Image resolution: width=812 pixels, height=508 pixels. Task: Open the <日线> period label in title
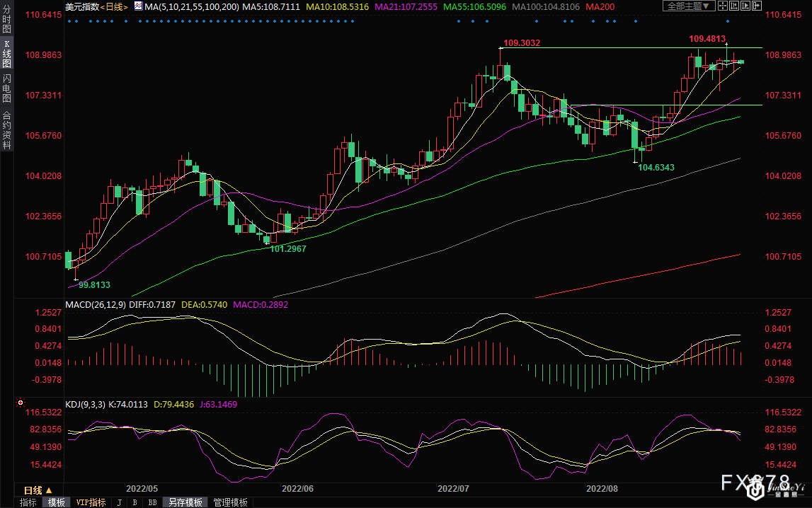(115, 6)
